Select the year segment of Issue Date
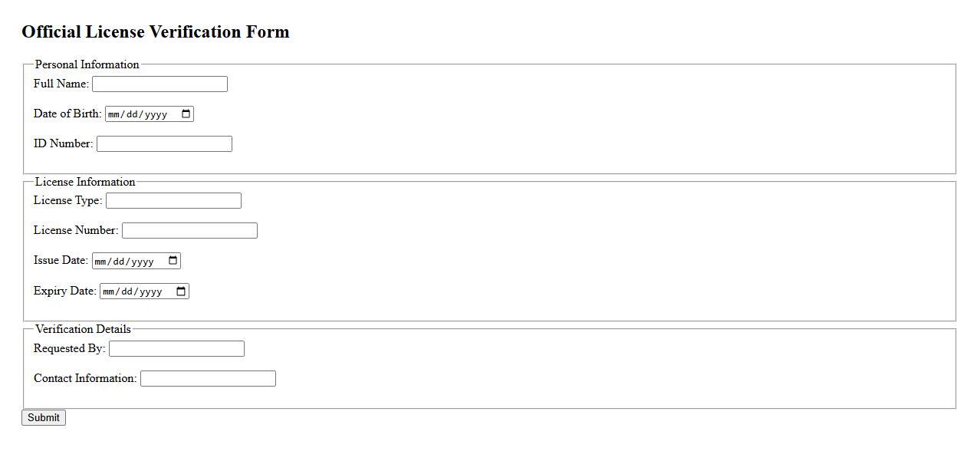980x461 pixels. point(143,262)
